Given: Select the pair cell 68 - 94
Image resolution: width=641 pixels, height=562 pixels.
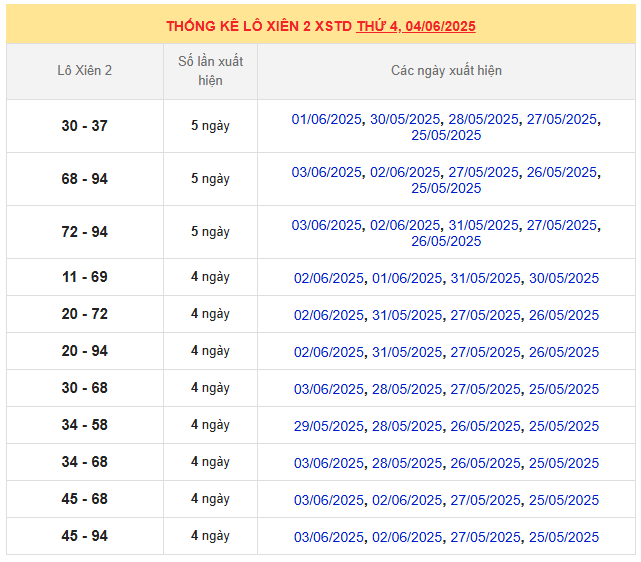Looking at the screenshot, I should pyautogui.click(x=85, y=179).
